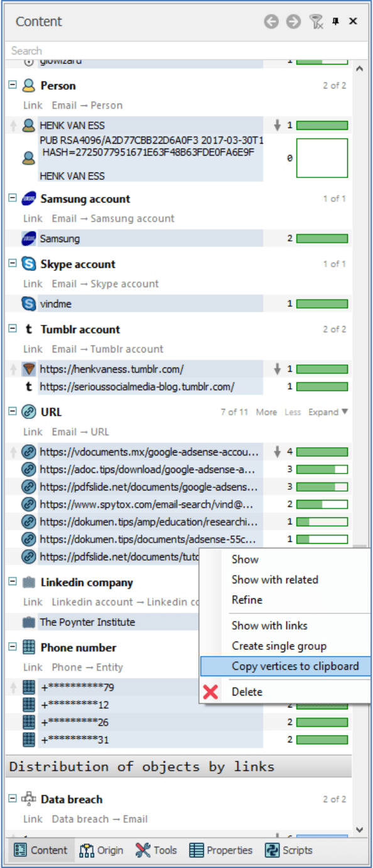Click the Samsung account category logo icon

(x=28, y=199)
